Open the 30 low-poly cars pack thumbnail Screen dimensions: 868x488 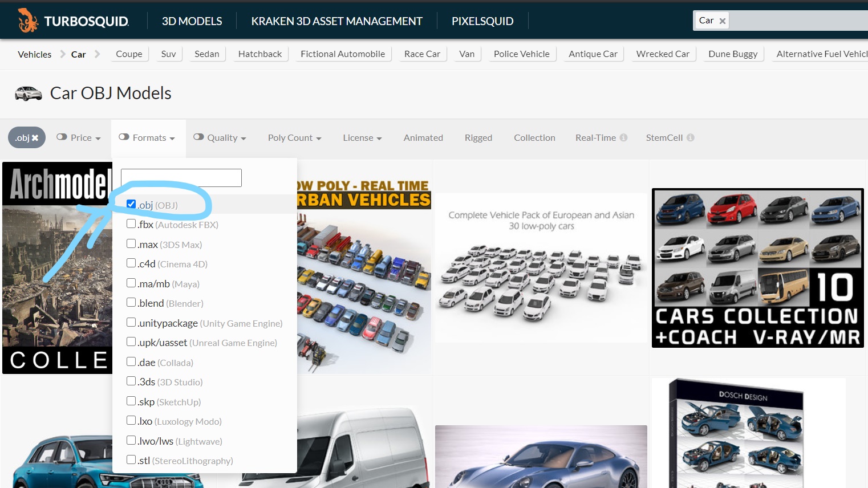pyautogui.click(x=541, y=268)
